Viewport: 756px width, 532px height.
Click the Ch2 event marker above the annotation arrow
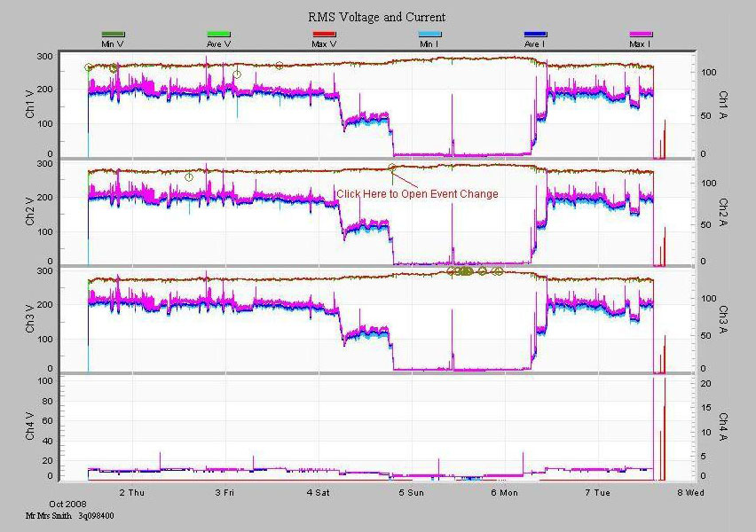(x=392, y=168)
